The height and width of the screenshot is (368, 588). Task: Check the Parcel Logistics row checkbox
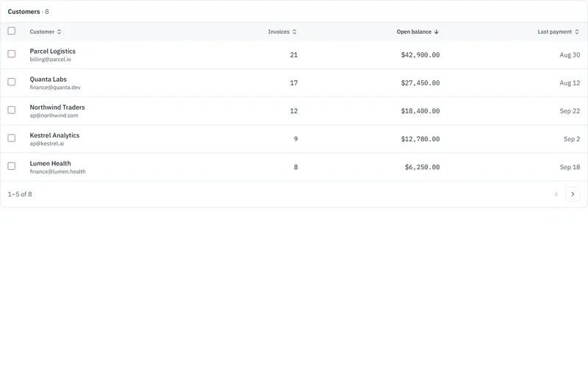tap(12, 54)
